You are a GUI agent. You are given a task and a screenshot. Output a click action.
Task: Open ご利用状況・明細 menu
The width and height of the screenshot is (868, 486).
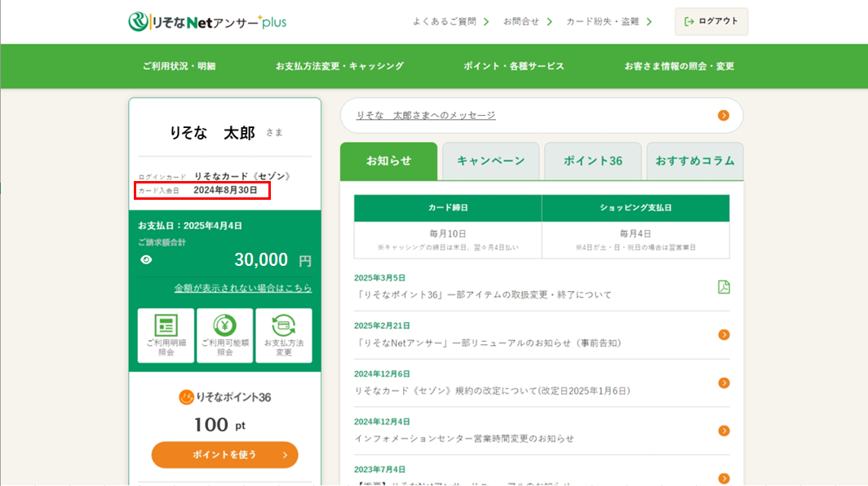[x=179, y=66]
